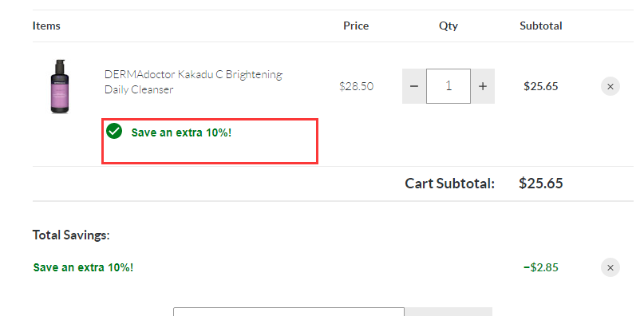Click the text field at the bottom

click(x=289, y=312)
